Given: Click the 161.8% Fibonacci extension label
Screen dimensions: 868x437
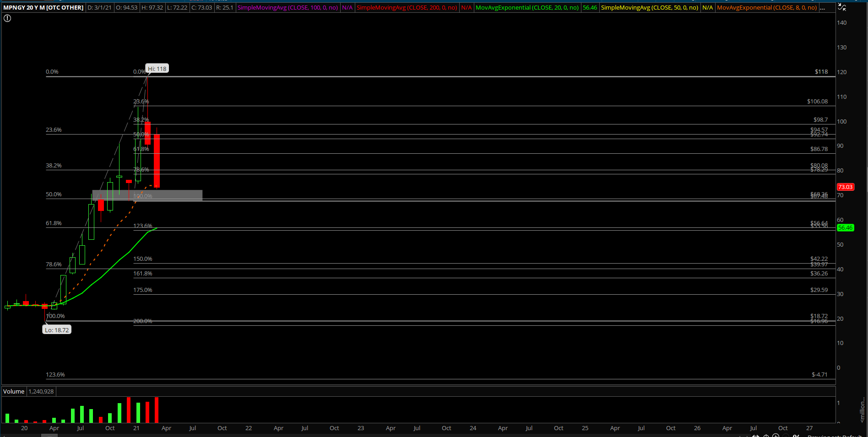Looking at the screenshot, I should 143,274.
